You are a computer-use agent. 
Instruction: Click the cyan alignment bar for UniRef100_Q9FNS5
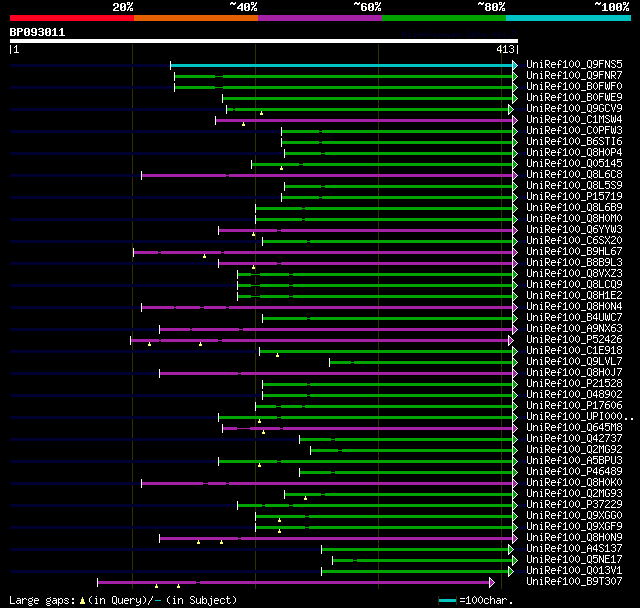[x=342, y=65]
